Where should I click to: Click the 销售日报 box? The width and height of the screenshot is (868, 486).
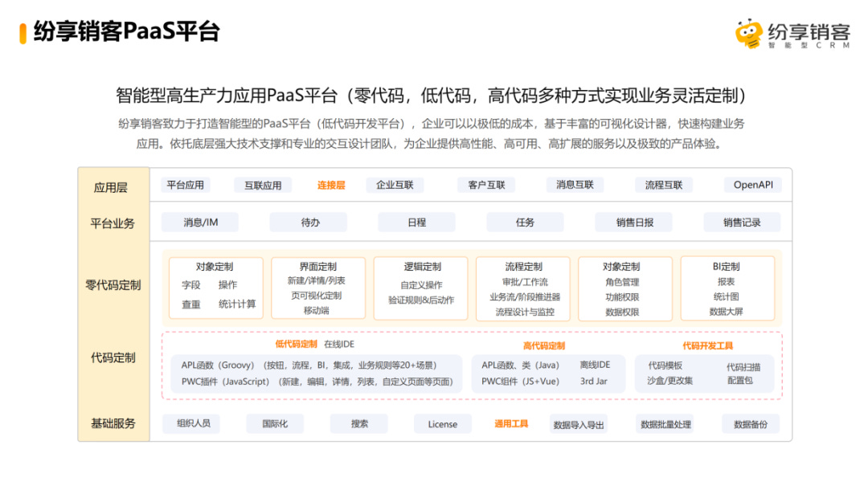[634, 222]
